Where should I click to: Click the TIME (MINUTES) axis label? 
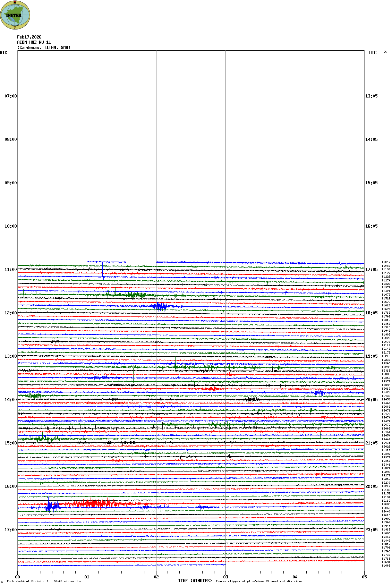[195, 581]
